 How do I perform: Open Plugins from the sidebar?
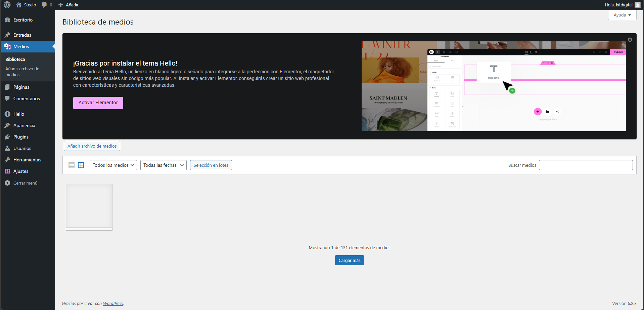pyautogui.click(x=21, y=137)
